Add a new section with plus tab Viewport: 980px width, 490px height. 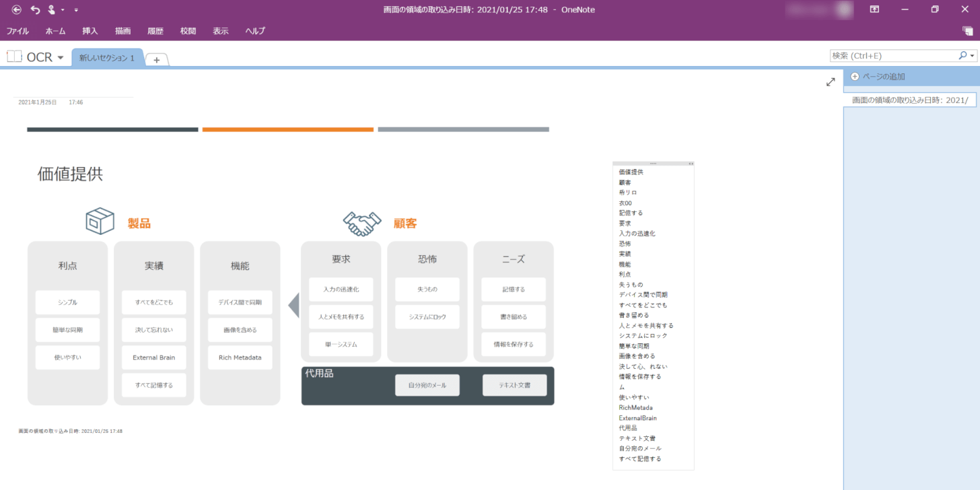pos(157,60)
